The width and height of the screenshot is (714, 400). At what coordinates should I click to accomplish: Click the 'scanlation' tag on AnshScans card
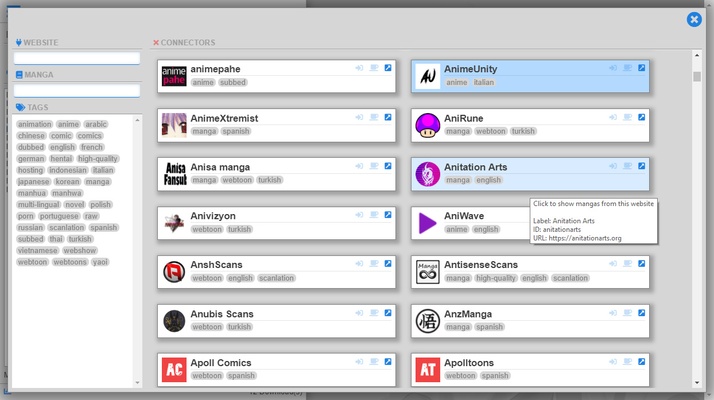pyautogui.click(x=276, y=278)
